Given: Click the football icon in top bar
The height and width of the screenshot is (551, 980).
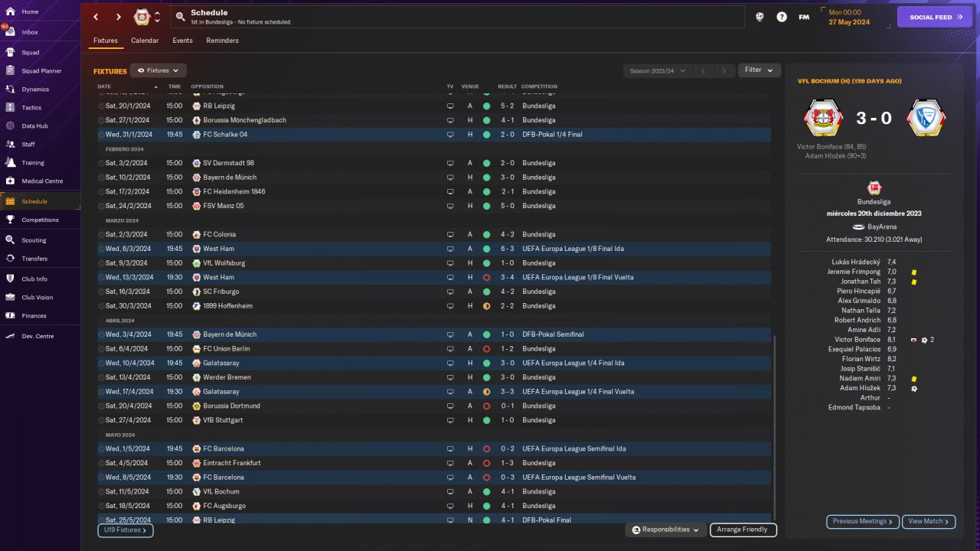Looking at the screenshot, I should (x=759, y=17).
